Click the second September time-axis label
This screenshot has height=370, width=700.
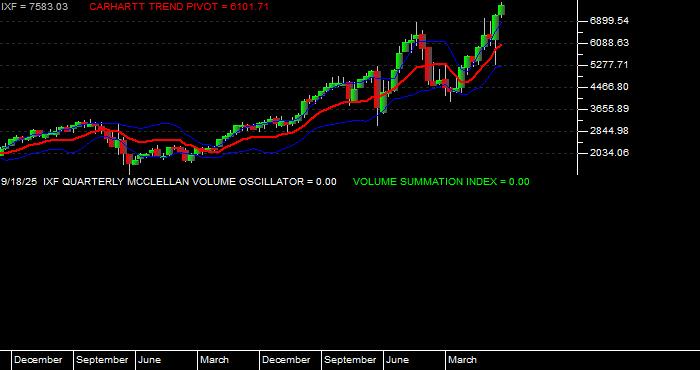[350, 360]
